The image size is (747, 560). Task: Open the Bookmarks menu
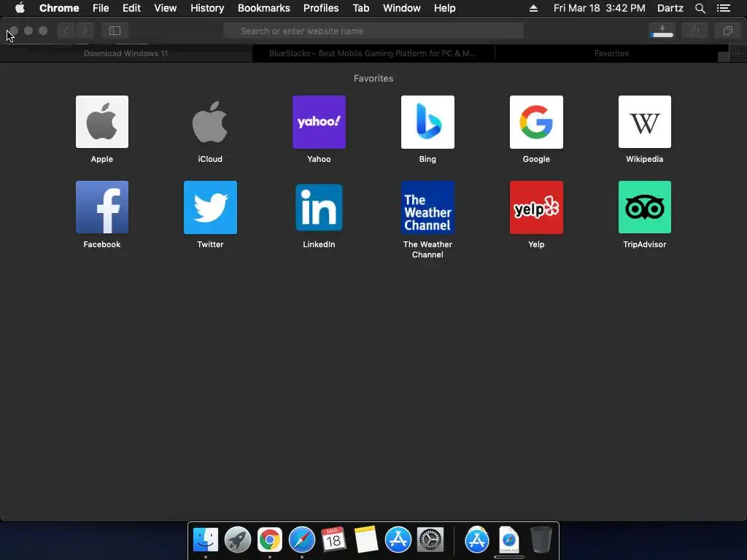point(264,8)
